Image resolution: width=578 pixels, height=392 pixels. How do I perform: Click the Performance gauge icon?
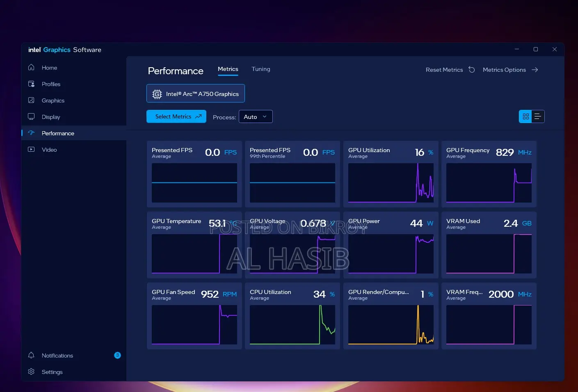(x=31, y=133)
